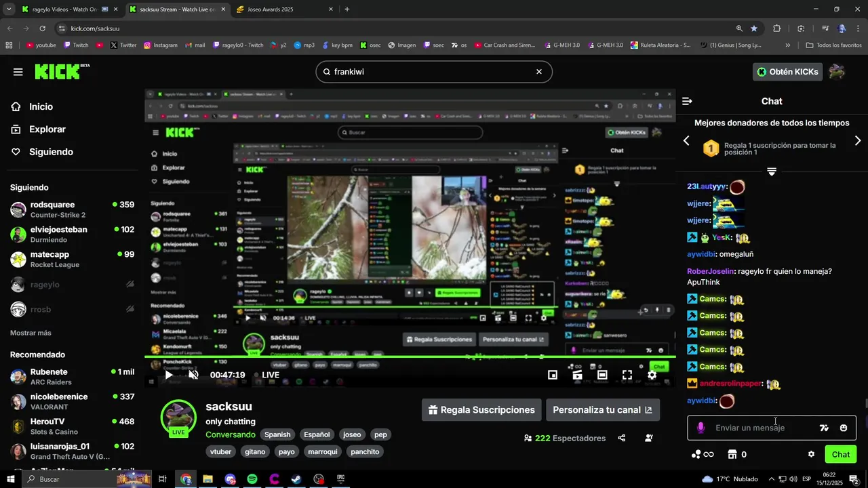
Task: Jump to LIVE in the player
Action: click(267, 375)
